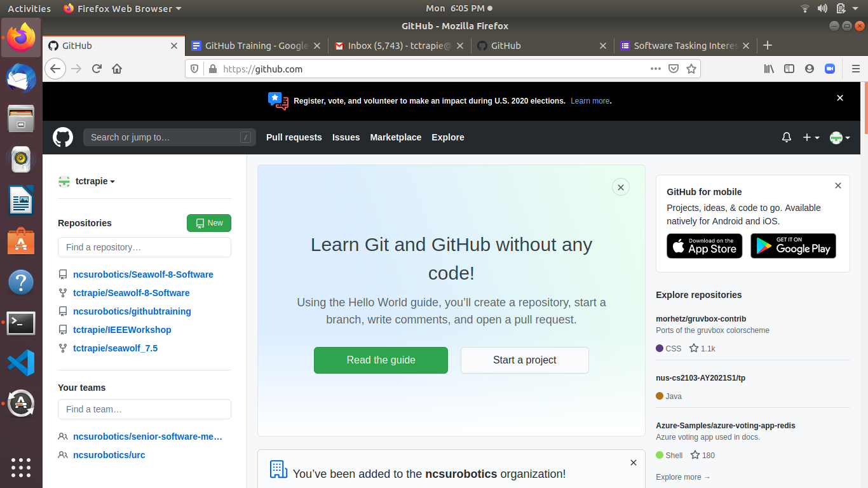Screen dimensions: 868x488
Task: Open page actions three-dot menu
Action: 656,69
